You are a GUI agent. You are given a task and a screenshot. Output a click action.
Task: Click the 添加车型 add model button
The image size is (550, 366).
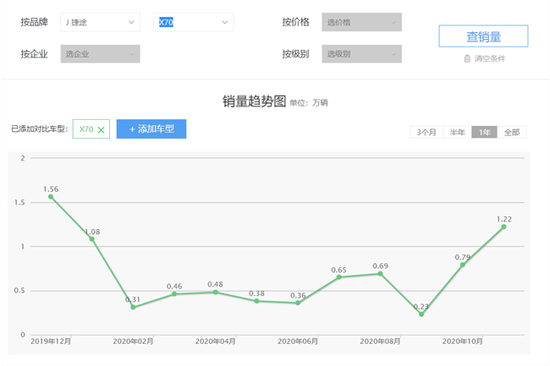click(151, 129)
